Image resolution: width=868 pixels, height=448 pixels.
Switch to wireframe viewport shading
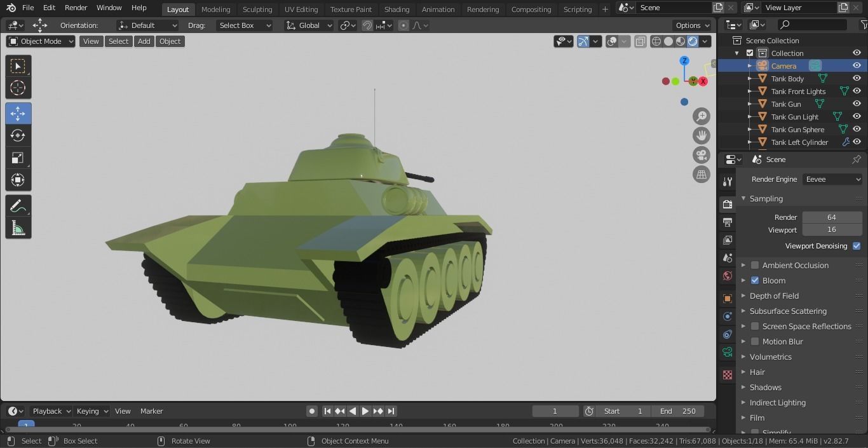(656, 41)
